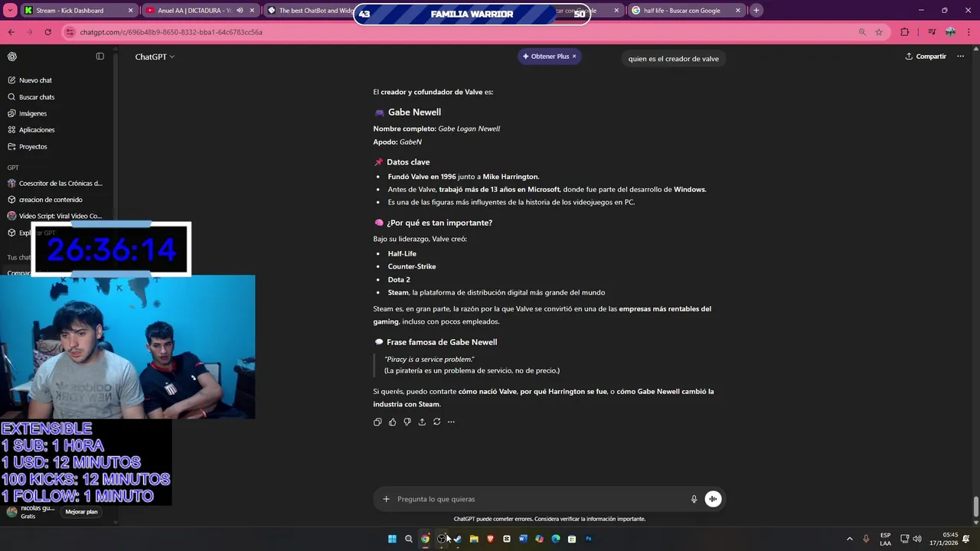Screen dimensions: 980x551
Task: Copy the response with the copy icon
Action: pos(377,422)
